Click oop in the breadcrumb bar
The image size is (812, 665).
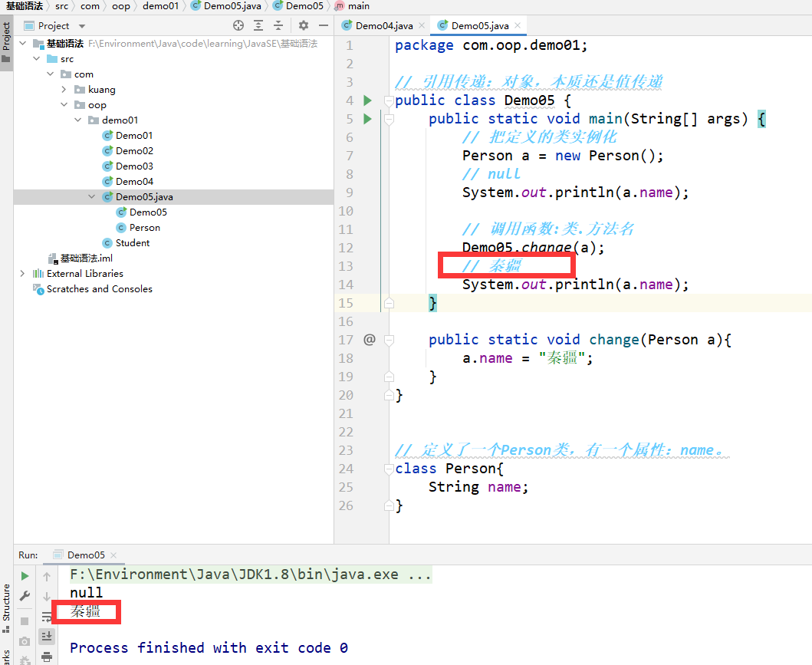click(120, 6)
